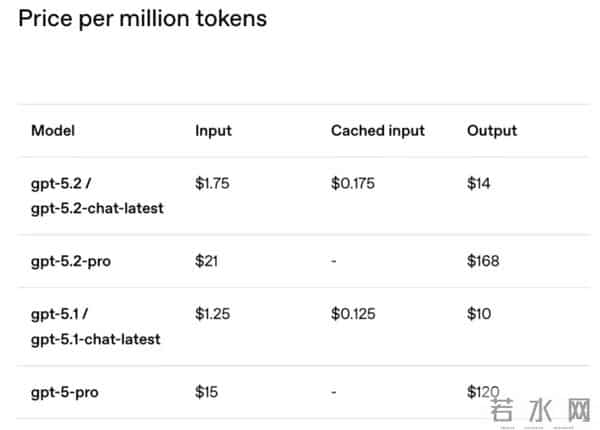Screen dimensions: 600x430
Task: Select the $10 output price
Action: (479, 315)
